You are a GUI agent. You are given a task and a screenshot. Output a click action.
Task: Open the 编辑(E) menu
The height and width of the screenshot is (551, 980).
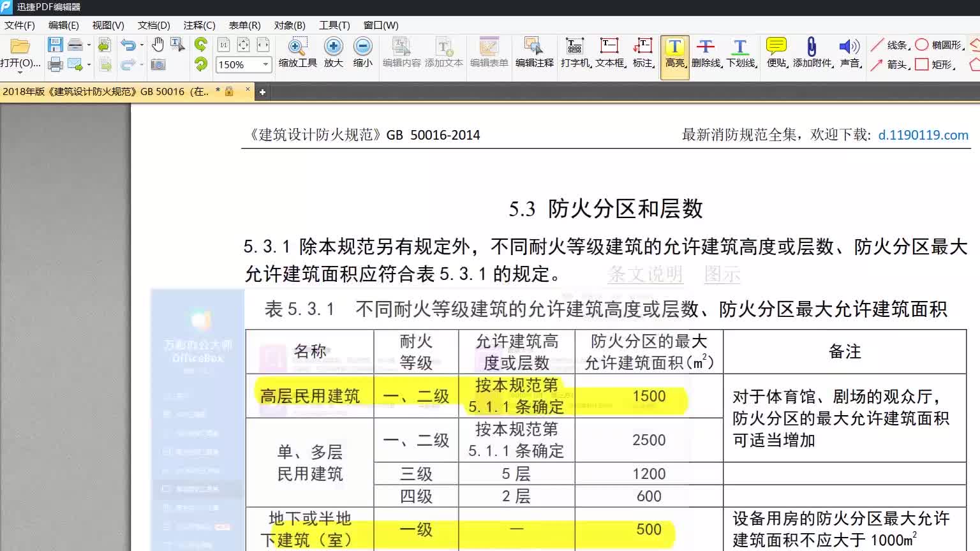pyautogui.click(x=64, y=25)
